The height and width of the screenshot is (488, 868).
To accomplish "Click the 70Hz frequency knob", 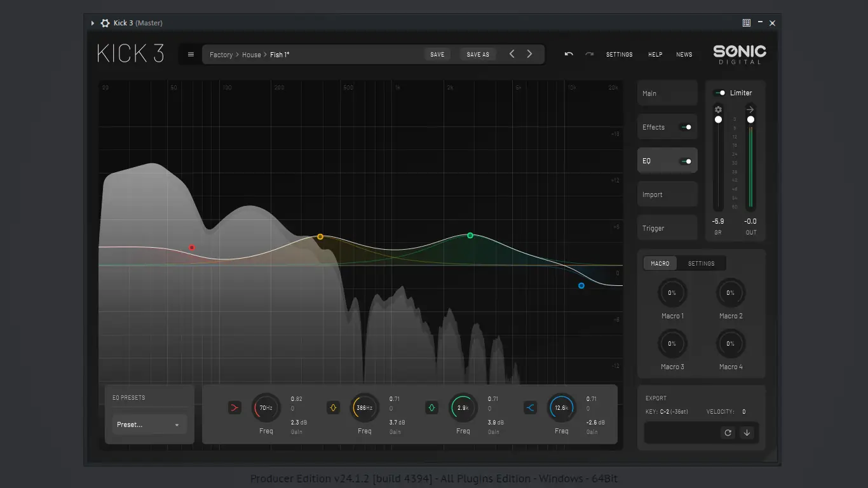I will 266,408.
